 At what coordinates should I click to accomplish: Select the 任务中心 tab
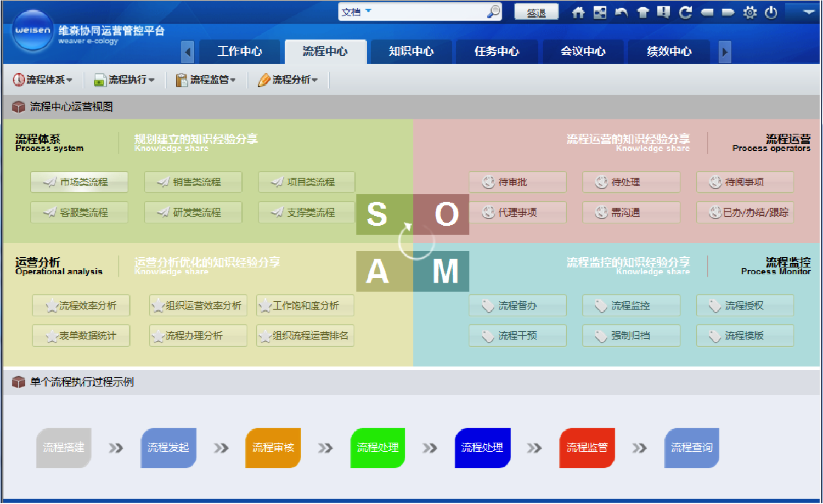[497, 52]
